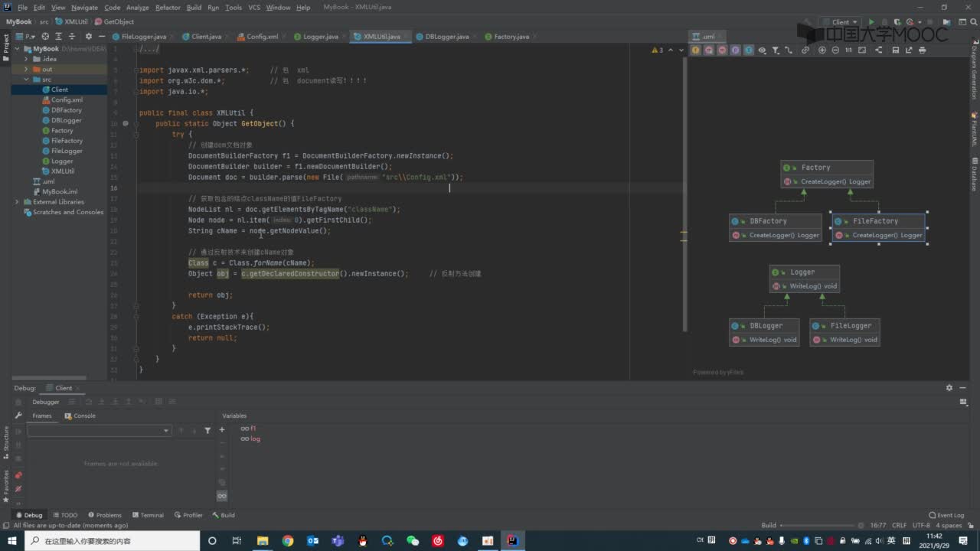Viewport: 980px width, 551px height.
Task: Toggle Methods visibility in UML diagram toolbar
Action: (x=721, y=50)
